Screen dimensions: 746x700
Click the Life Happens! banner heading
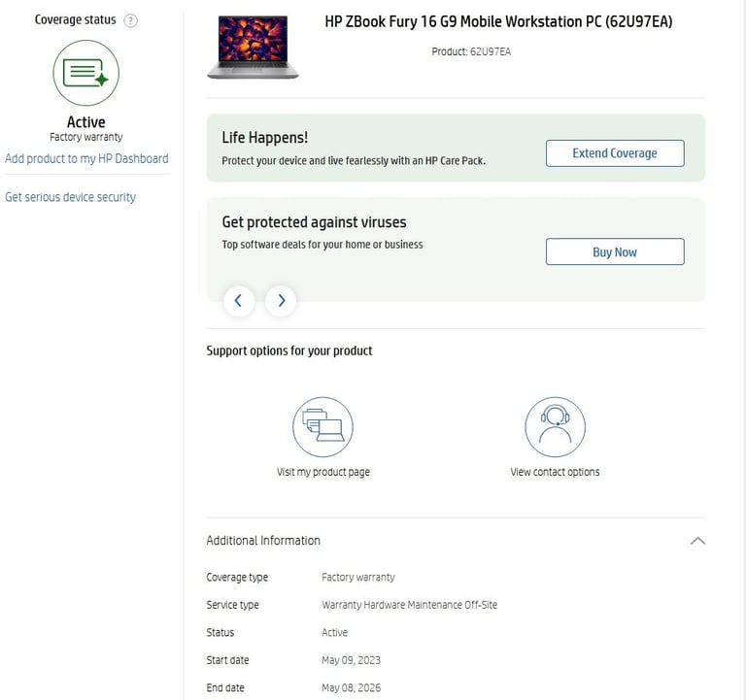point(264,138)
